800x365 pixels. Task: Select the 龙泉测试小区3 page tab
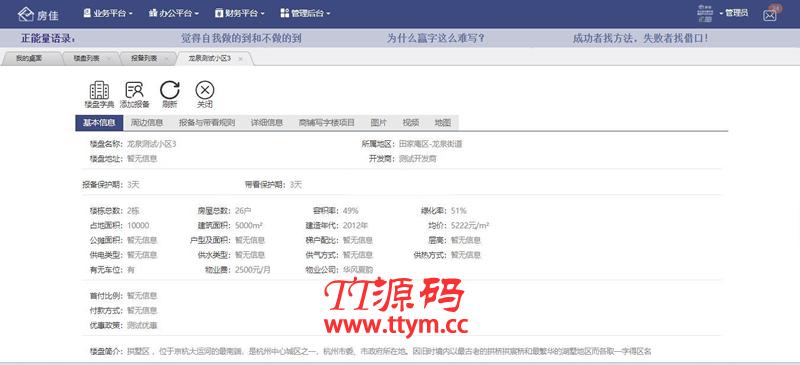pyautogui.click(x=210, y=59)
